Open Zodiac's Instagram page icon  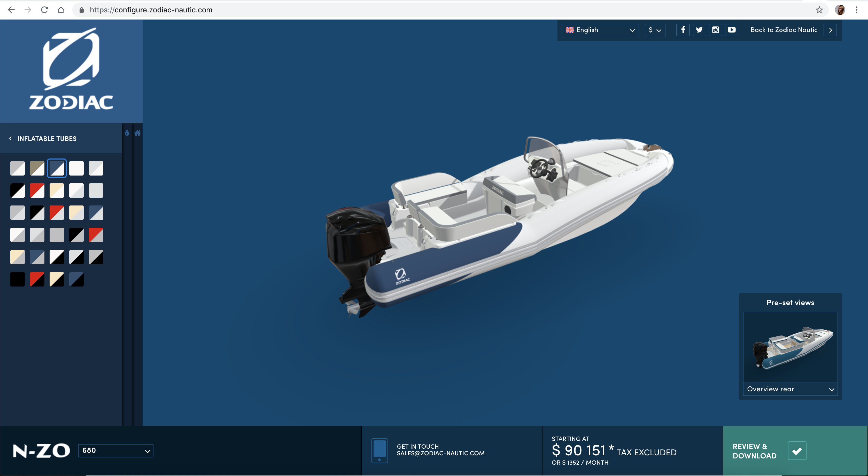click(715, 30)
